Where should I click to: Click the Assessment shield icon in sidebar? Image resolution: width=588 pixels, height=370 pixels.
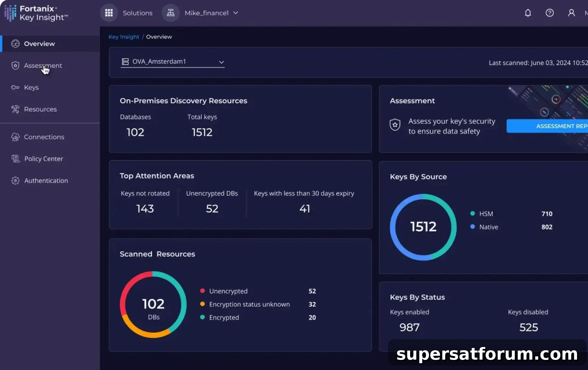(x=15, y=66)
